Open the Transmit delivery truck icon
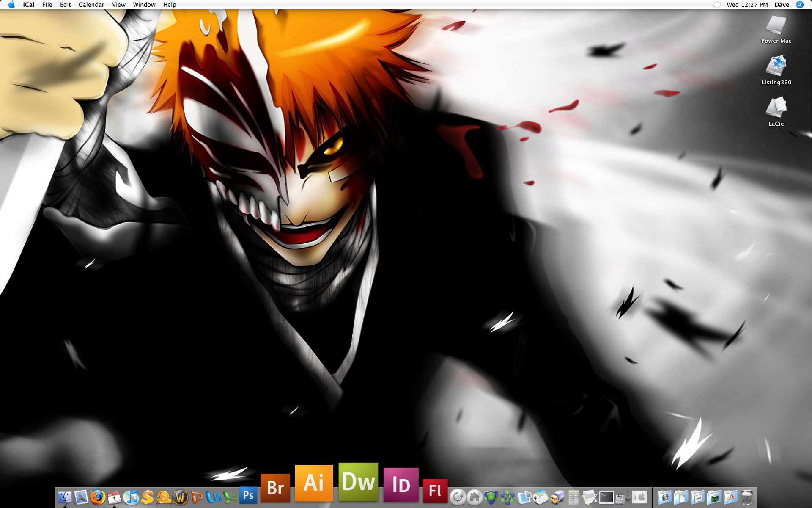 click(x=557, y=497)
